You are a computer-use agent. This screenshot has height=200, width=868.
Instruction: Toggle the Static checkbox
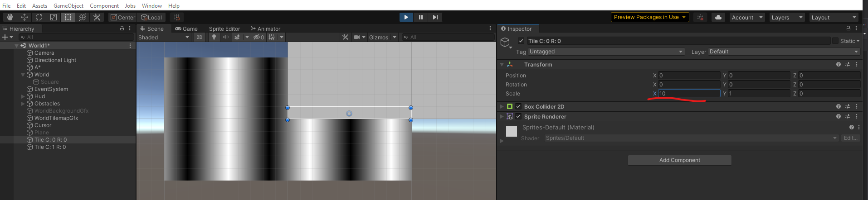tap(835, 41)
